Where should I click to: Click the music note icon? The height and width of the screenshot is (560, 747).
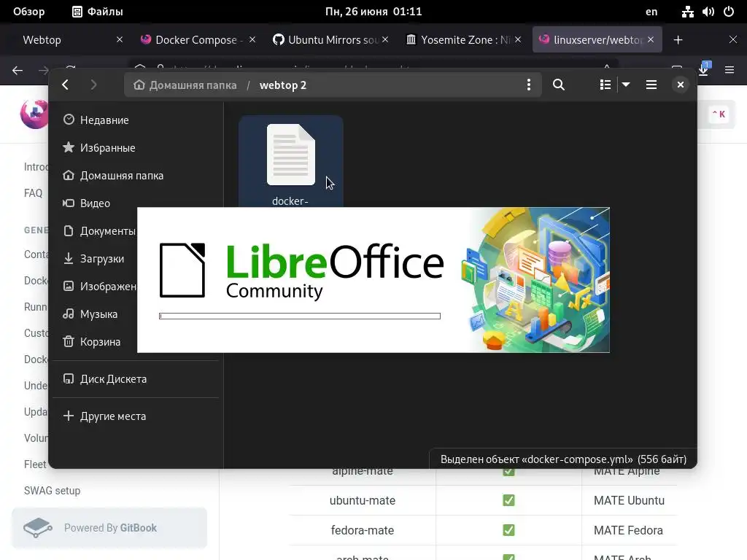click(x=69, y=314)
